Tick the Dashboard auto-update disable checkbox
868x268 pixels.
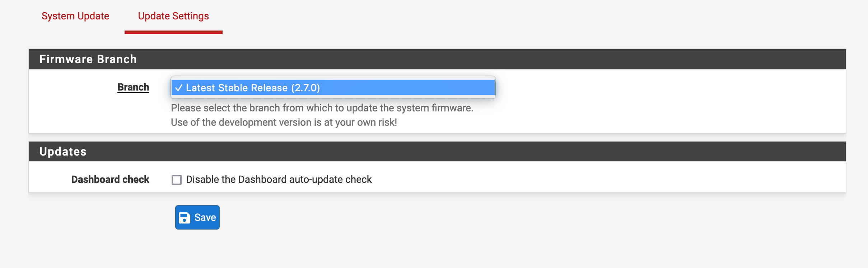(177, 180)
